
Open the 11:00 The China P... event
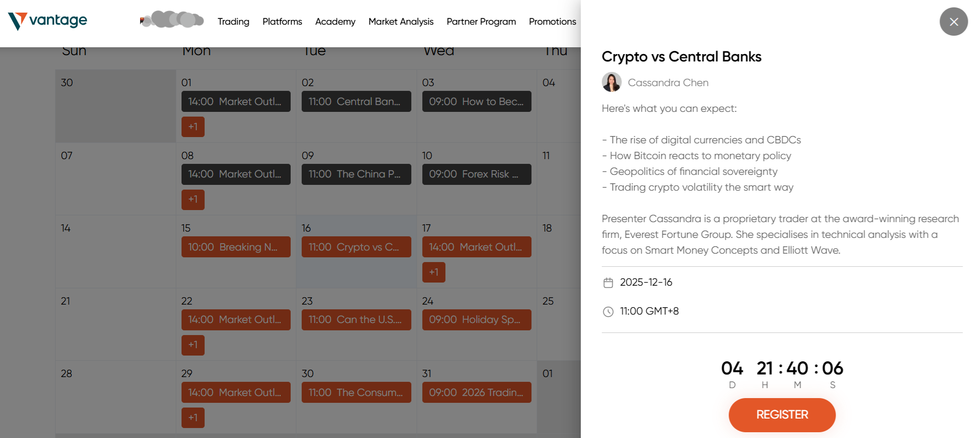[356, 174]
